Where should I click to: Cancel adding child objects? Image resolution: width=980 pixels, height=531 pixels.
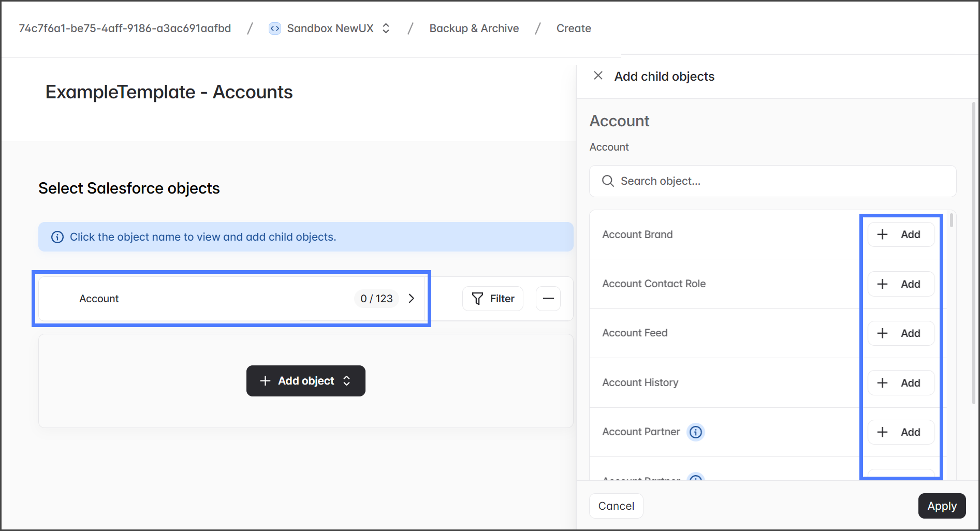pos(616,506)
